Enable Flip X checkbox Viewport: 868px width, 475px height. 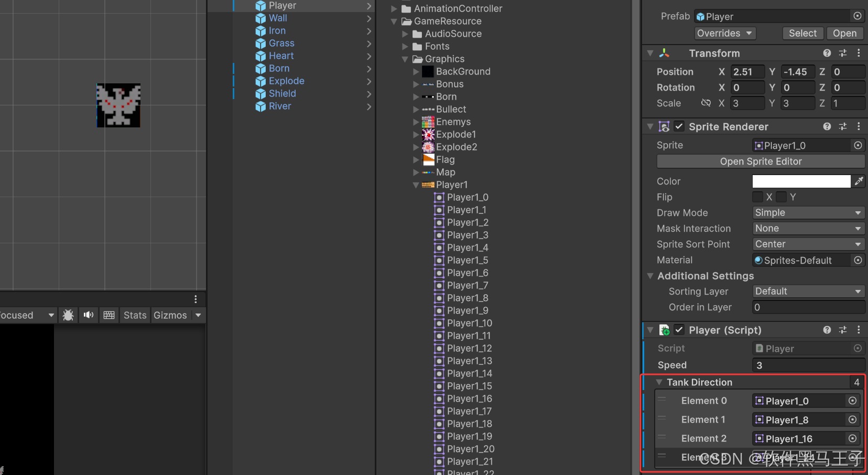coord(757,197)
